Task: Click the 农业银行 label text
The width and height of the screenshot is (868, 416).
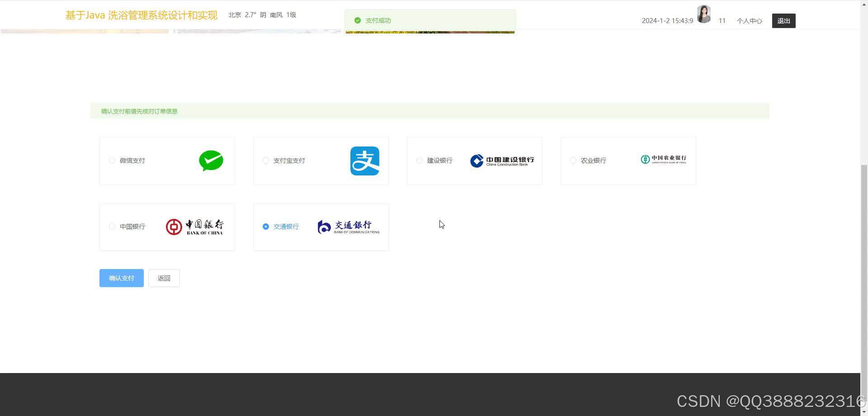Action: click(594, 161)
